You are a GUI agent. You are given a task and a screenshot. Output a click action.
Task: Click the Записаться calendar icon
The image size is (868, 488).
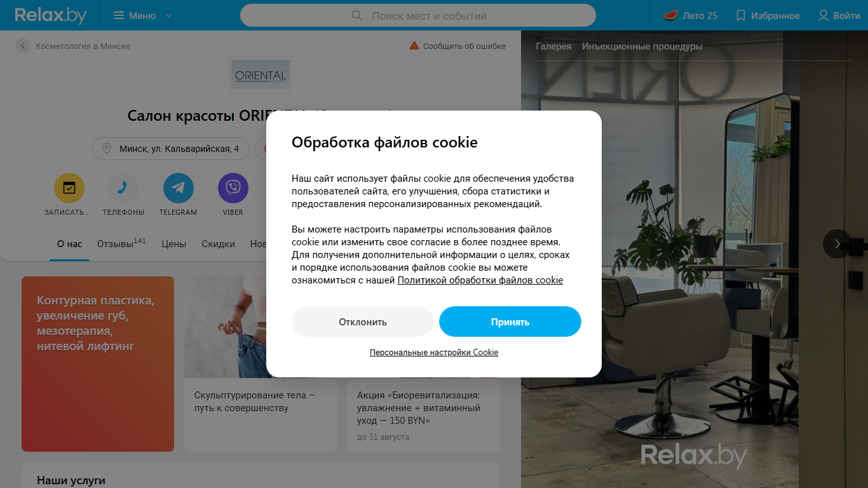click(69, 188)
